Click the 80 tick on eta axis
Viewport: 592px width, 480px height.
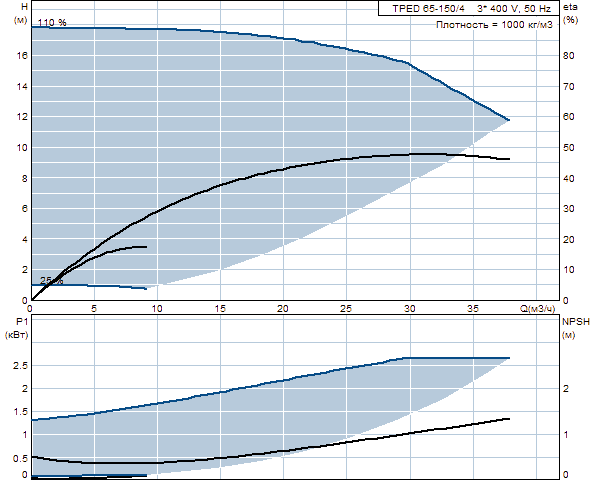pyautogui.click(x=569, y=56)
